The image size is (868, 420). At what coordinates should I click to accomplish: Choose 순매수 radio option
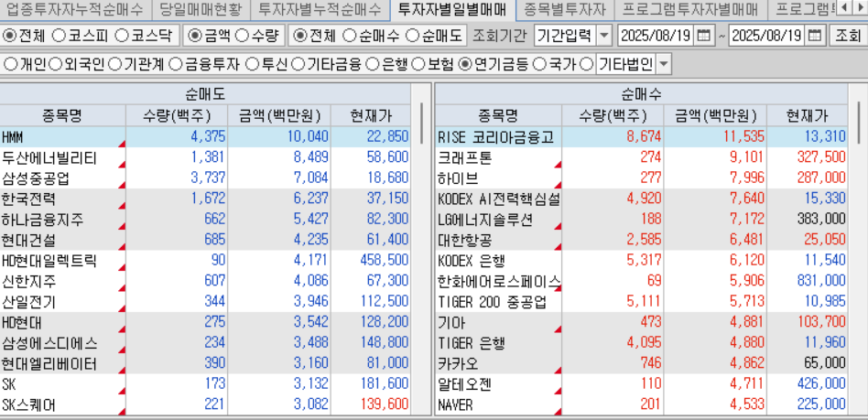point(349,36)
